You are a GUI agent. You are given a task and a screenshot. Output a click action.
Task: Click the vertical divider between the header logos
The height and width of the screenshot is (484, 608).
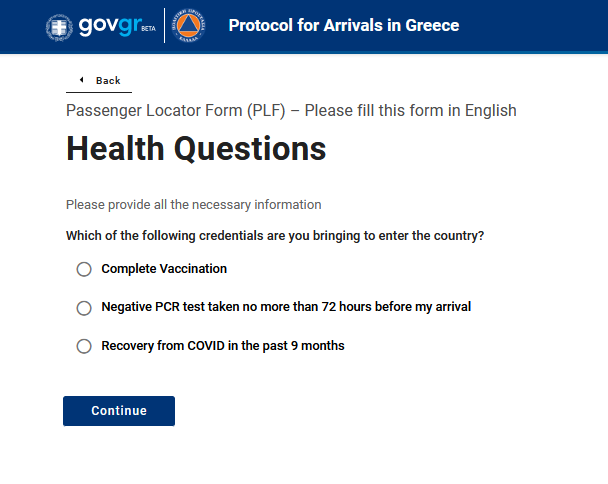[166, 26]
